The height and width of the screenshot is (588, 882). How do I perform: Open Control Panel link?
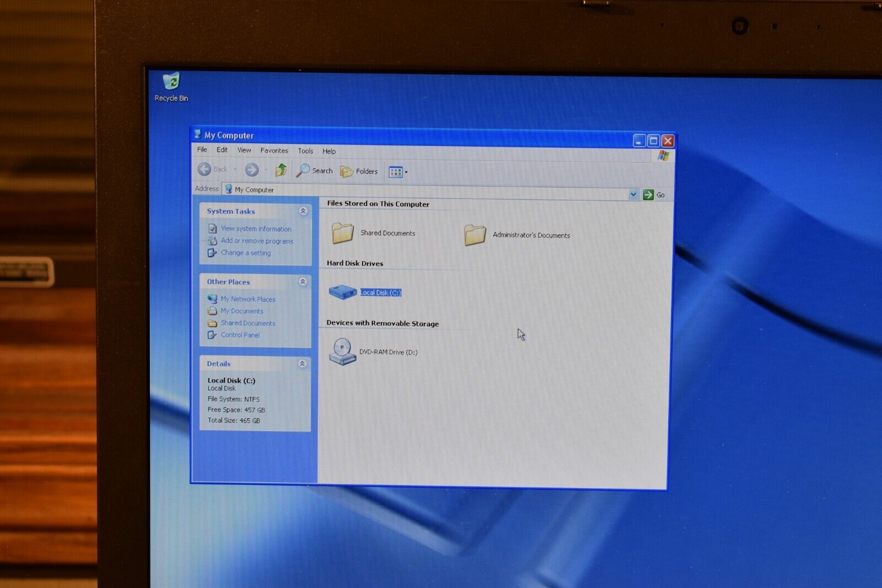click(x=240, y=335)
